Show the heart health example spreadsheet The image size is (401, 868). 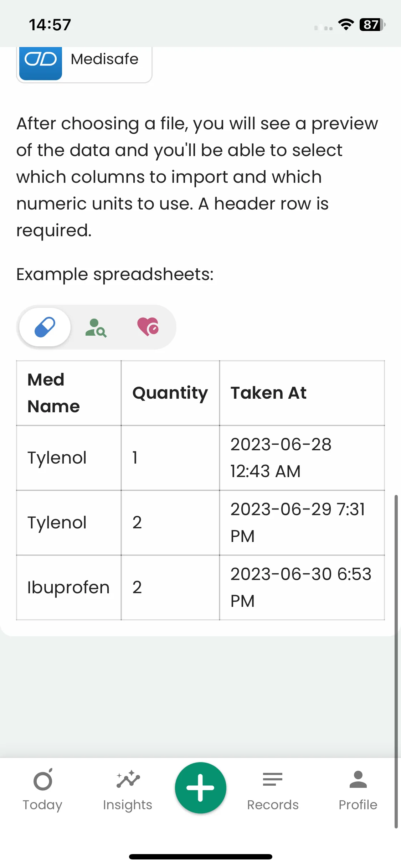148,327
